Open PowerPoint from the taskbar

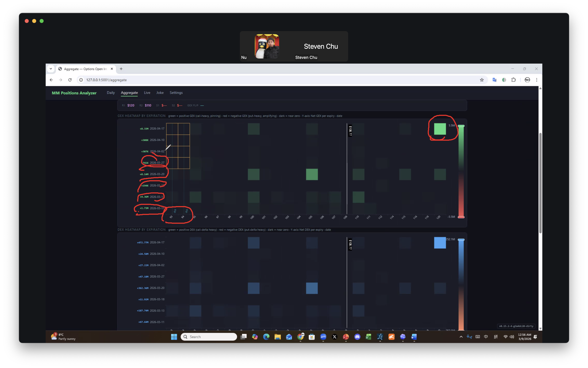[346, 337]
